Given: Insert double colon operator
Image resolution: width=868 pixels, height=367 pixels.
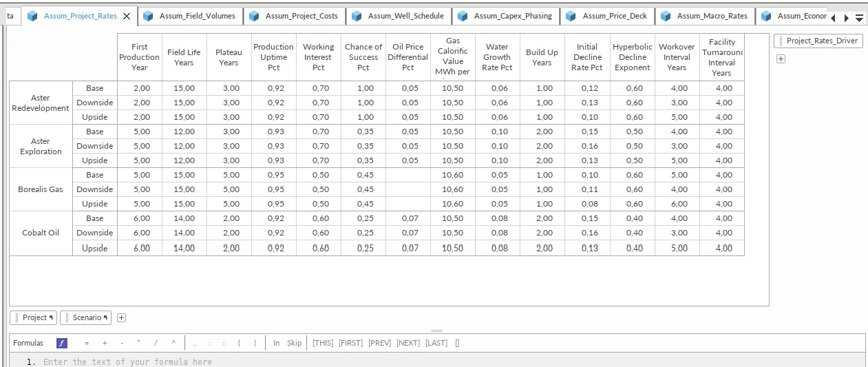Looking at the screenshot, I should point(224,343).
